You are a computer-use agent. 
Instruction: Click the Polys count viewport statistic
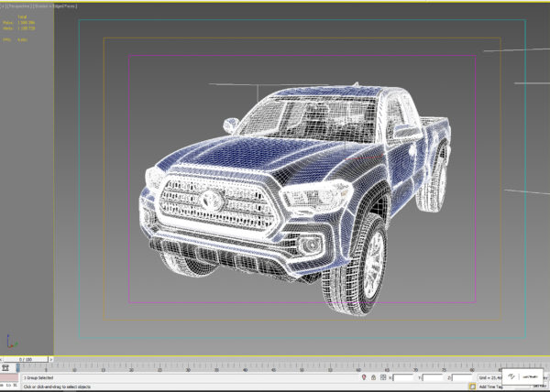click(x=19, y=22)
